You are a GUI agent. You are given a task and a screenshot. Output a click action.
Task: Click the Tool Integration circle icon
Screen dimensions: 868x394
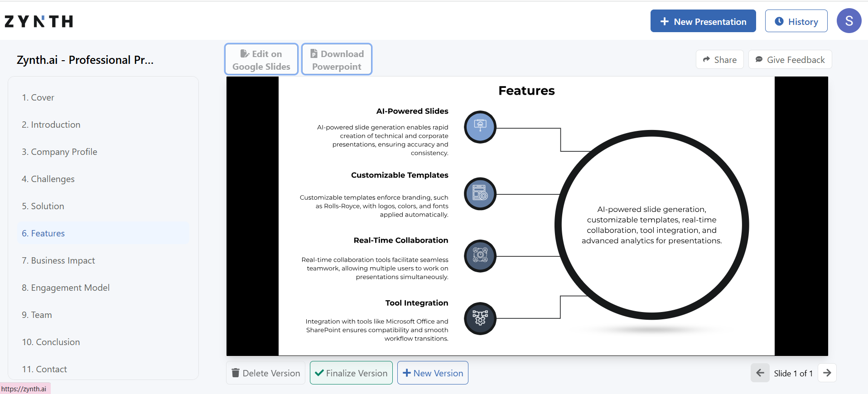coord(480,318)
